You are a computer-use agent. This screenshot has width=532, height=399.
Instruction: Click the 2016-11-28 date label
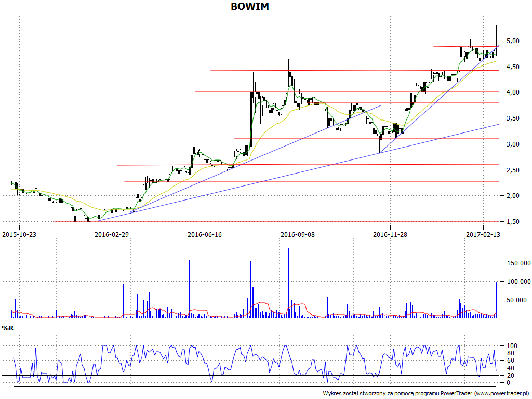[x=390, y=234]
